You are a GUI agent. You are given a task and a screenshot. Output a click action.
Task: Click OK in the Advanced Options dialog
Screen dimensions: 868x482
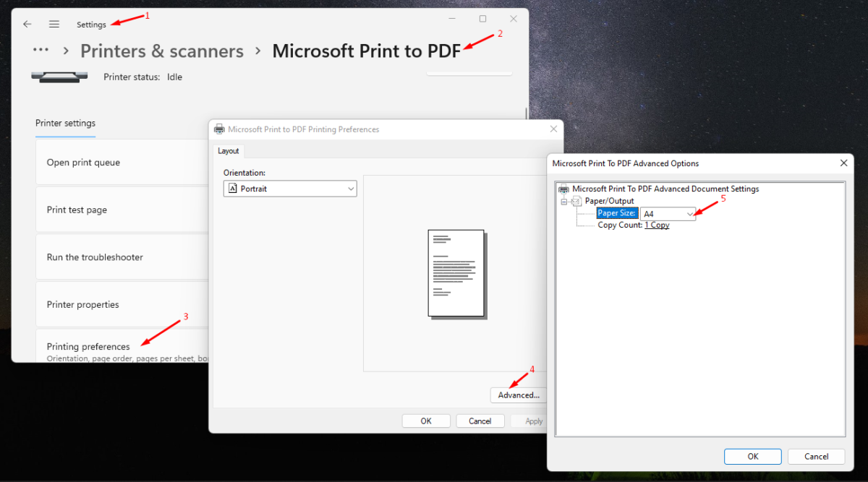(752, 456)
